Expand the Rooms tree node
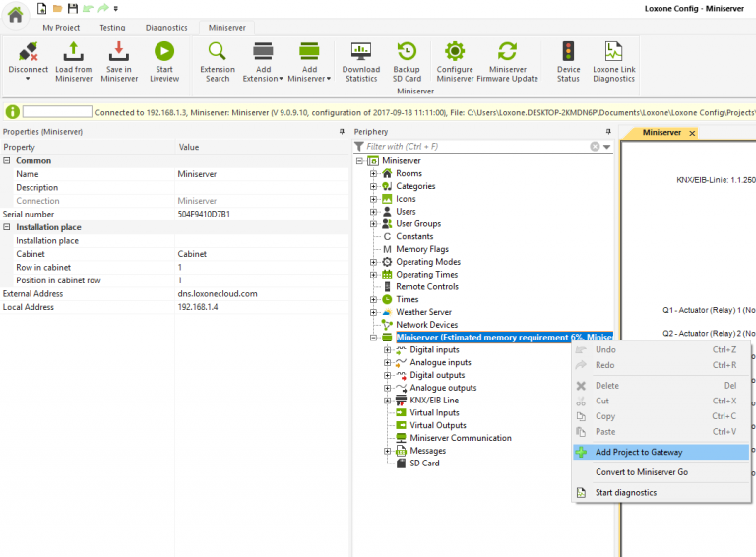This screenshot has height=557, width=756. click(x=374, y=173)
